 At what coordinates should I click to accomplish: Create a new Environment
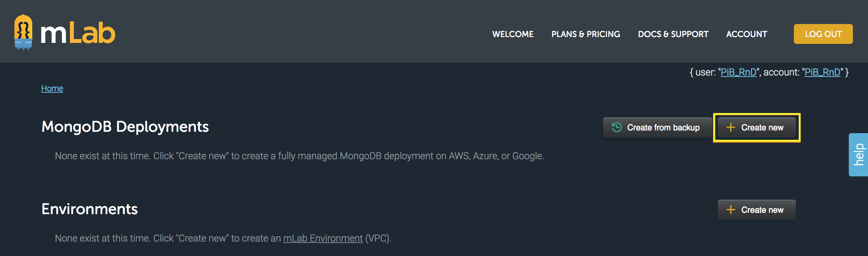[757, 210]
